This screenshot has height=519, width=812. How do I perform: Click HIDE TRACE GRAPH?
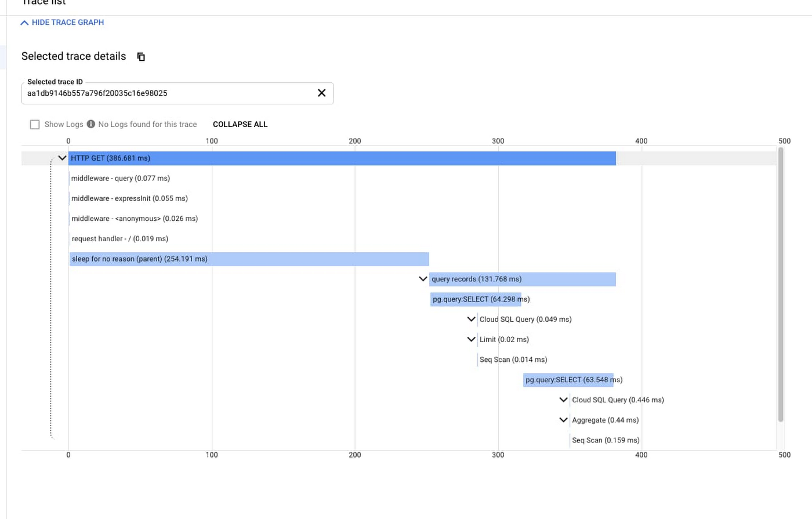(68, 22)
